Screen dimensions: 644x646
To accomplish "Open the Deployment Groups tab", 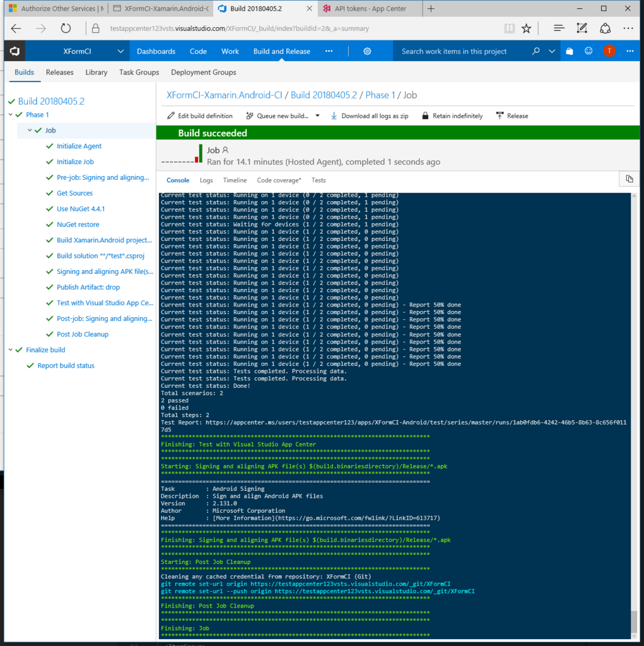I will pos(204,72).
